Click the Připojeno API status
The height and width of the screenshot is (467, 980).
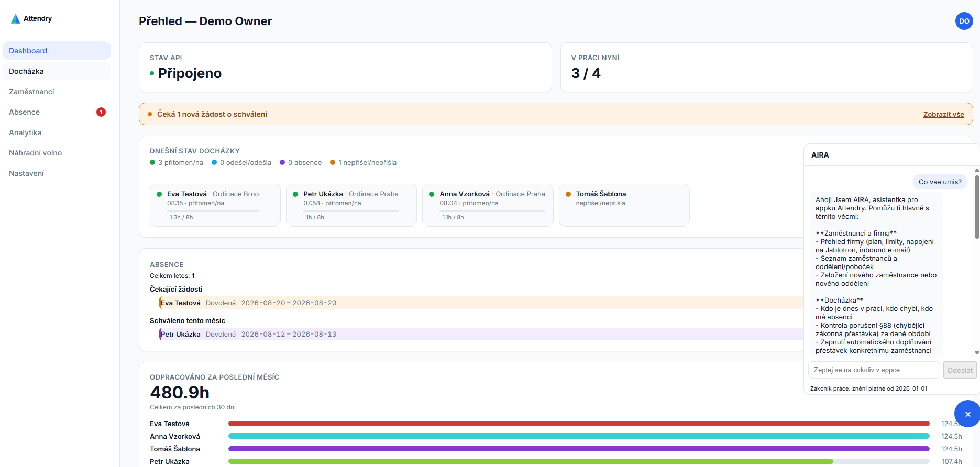190,73
